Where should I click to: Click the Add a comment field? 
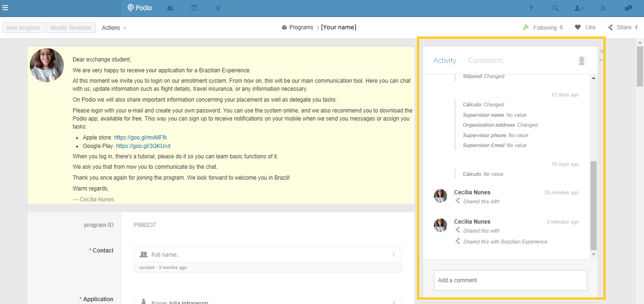tap(510, 280)
